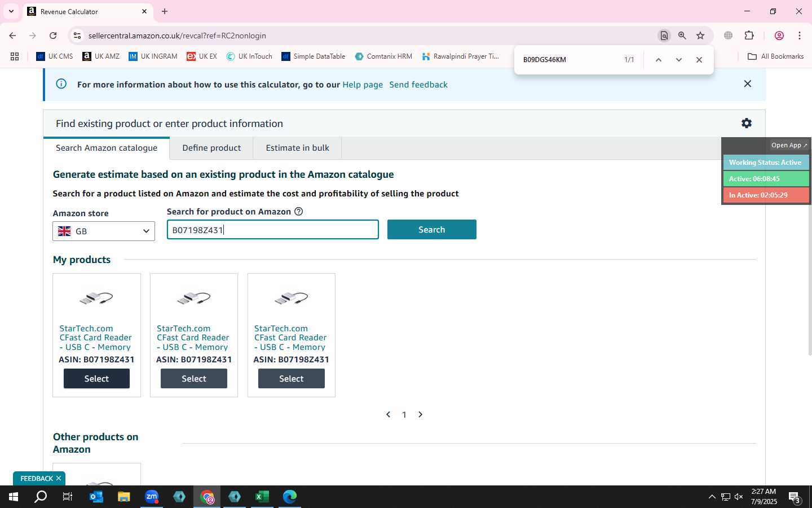Image resolution: width=812 pixels, height=508 pixels.
Task: Select the first StarTech CFast Card Reader product
Action: (x=96, y=379)
